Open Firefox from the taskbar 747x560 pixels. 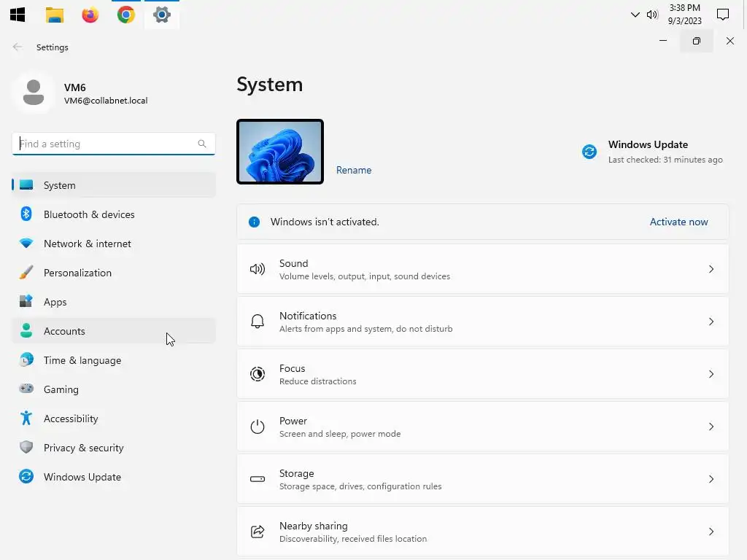pyautogui.click(x=90, y=15)
